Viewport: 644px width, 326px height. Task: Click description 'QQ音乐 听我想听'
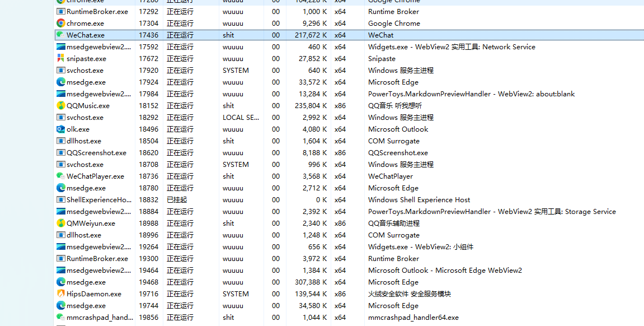[x=394, y=106]
